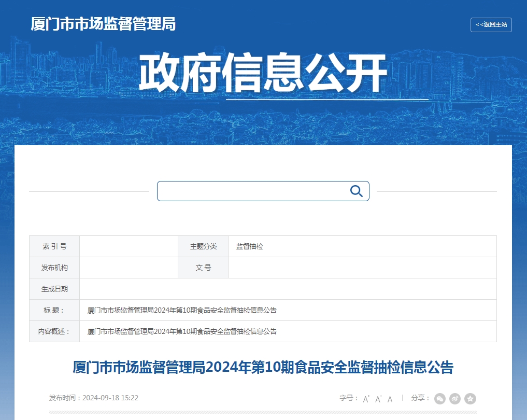527x420 pixels.
Task: Share to QQ Zone using the star icon
Action: (x=470, y=399)
